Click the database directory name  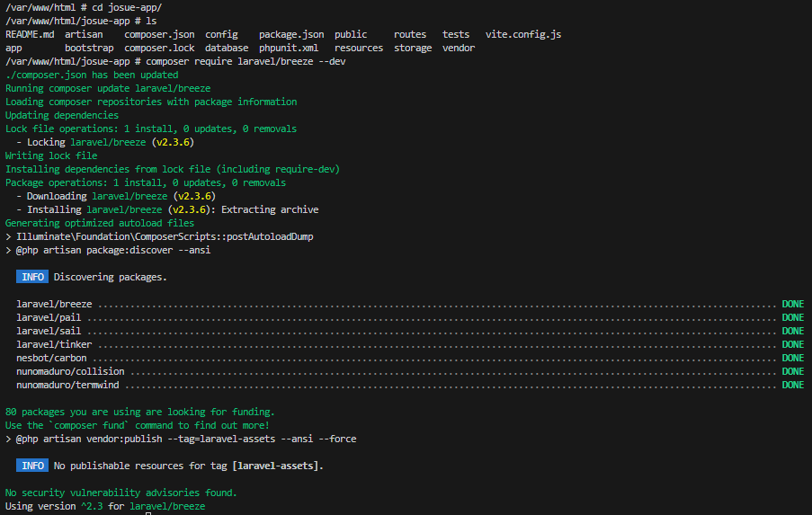click(227, 49)
